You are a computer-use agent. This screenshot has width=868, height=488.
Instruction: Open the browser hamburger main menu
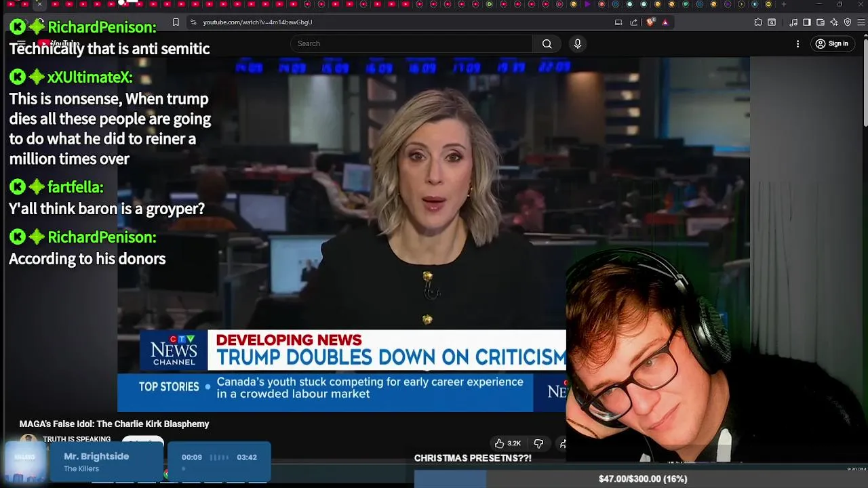pyautogui.click(x=862, y=22)
